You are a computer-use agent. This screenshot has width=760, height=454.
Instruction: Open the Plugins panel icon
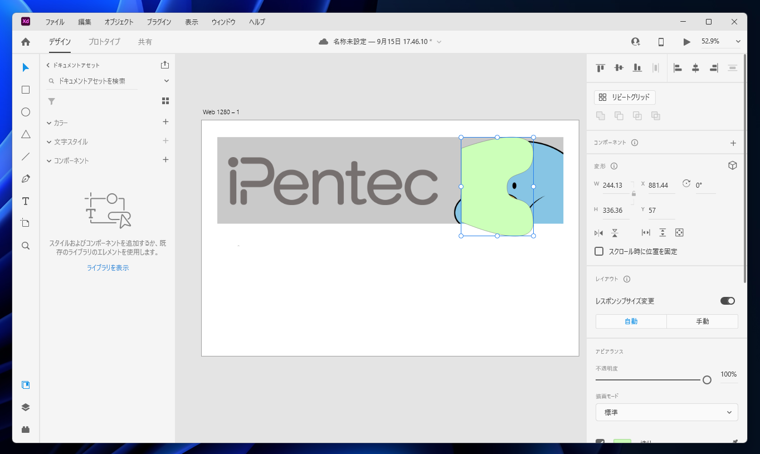tap(26, 429)
